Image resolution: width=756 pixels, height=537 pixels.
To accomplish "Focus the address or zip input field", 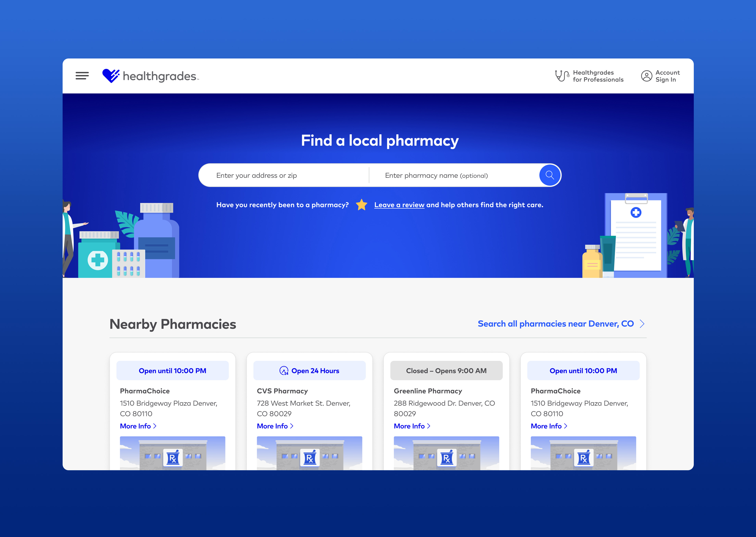I will [x=284, y=175].
